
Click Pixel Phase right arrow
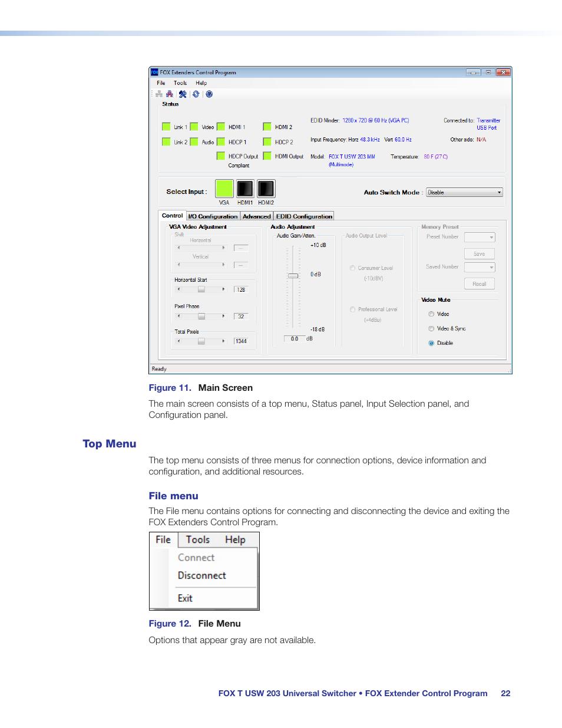[x=224, y=316]
